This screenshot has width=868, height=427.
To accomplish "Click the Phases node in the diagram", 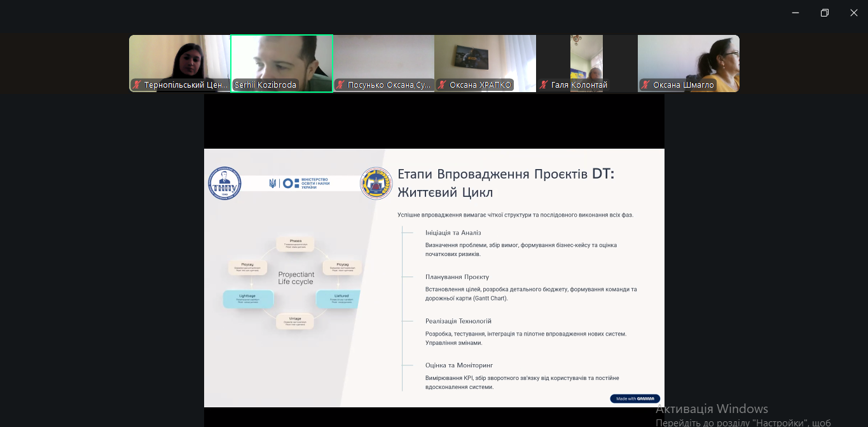I will [295, 244].
